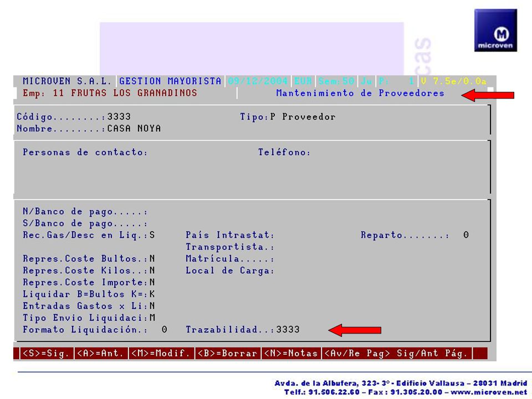
Task: Click the Sem:50 week indicator
Action: click(336, 81)
